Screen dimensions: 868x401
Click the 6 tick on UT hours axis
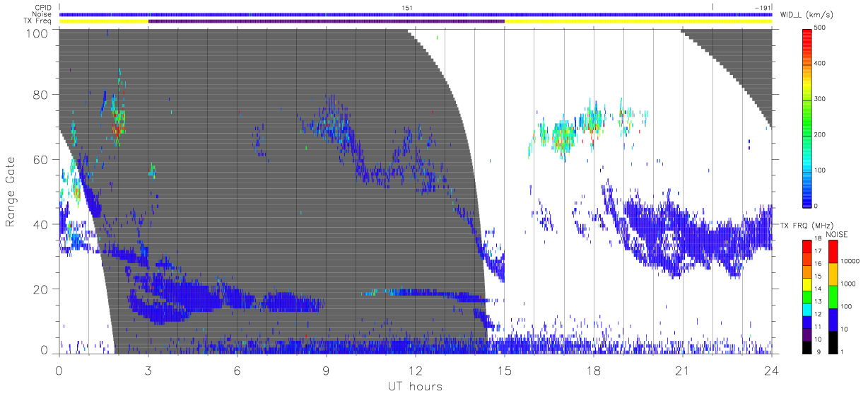click(237, 369)
